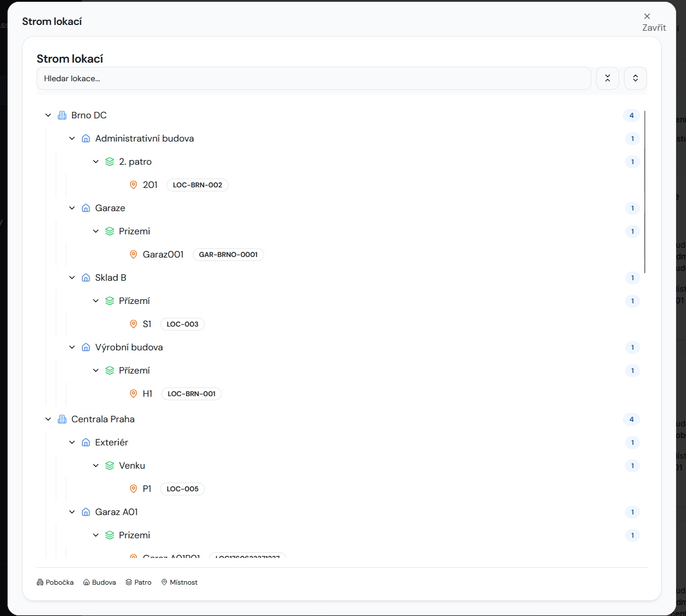The image size is (686, 616).
Task: Select the Garaz001 room entry
Action: [163, 255]
